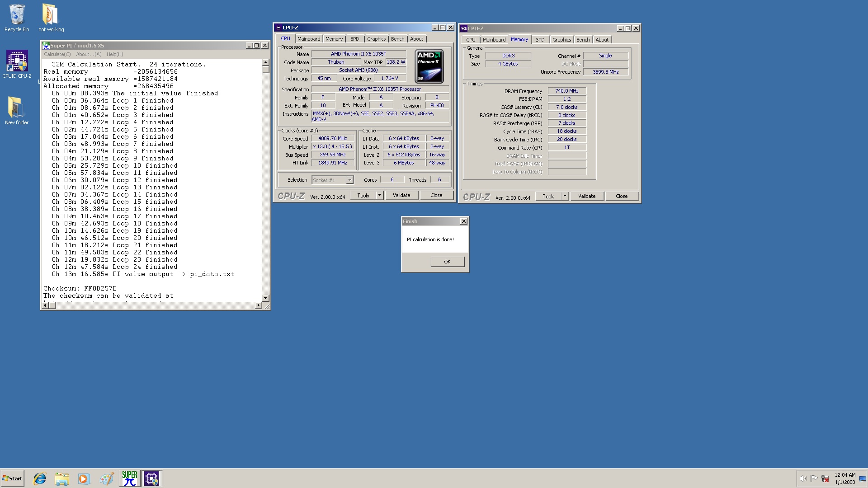Open the Recycle Bin desktop icon
The width and height of the screenshot is (868, 488).
tap(17, 18)
